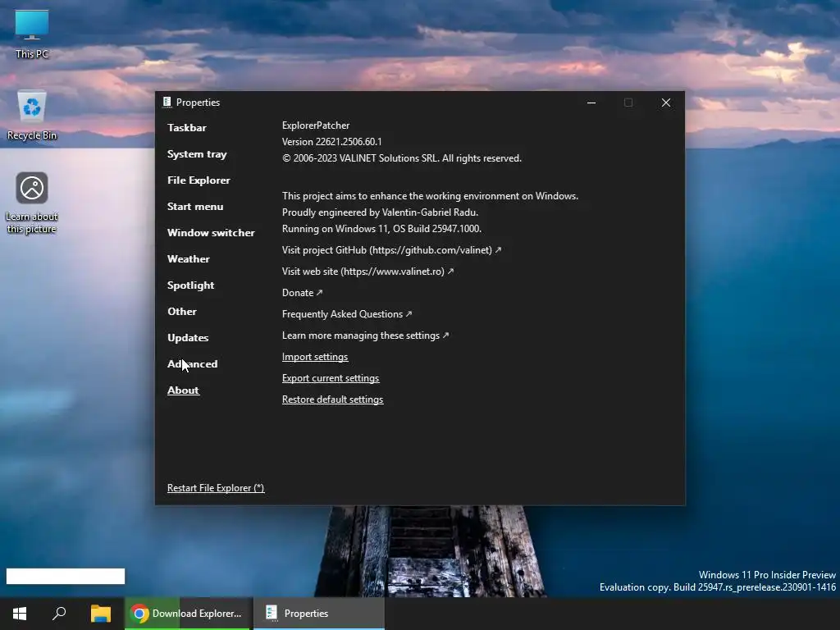Open Learn more managing these settings
840x630 pixels.
pos(365,336)
